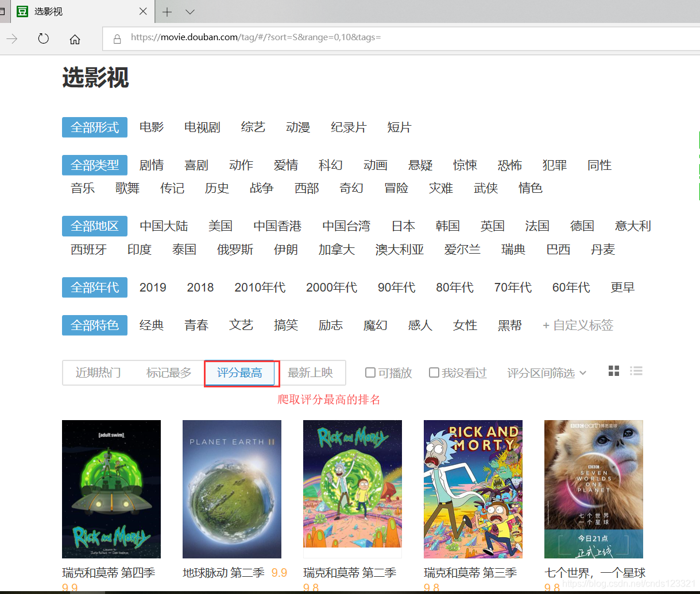
Task: Choose the 奇幻 genre tag
Action: pyautogui.click(x=351, y=188)
